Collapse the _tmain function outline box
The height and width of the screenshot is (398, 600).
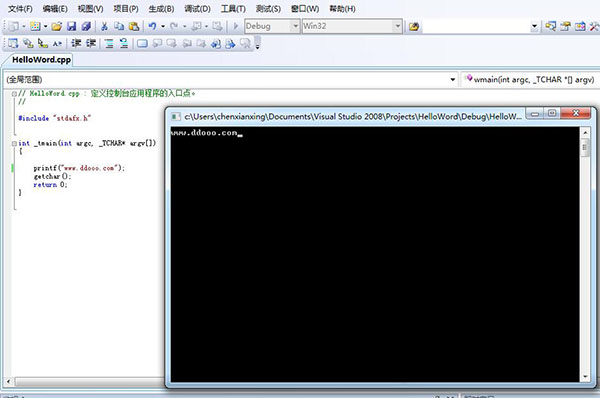[x=14, y=144]
